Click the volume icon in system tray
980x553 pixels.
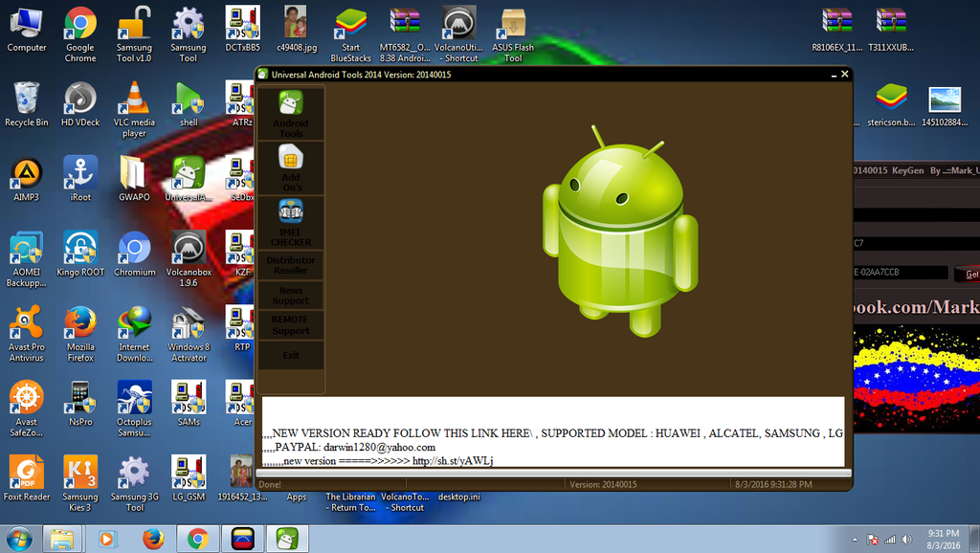906,540
